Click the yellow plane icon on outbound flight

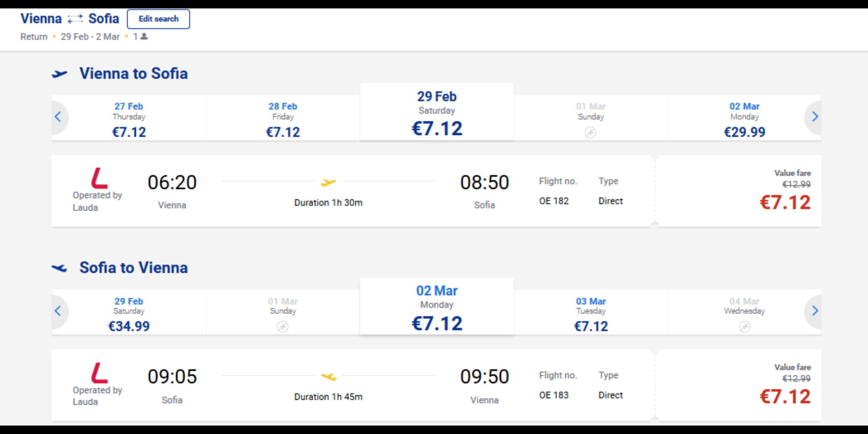pyautogui.click(x=328, y=183)
